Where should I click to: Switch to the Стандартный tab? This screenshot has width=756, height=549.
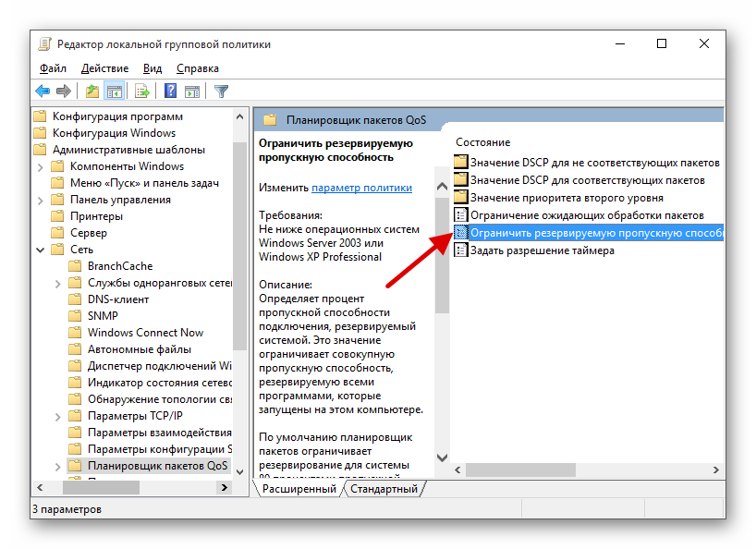384,488
